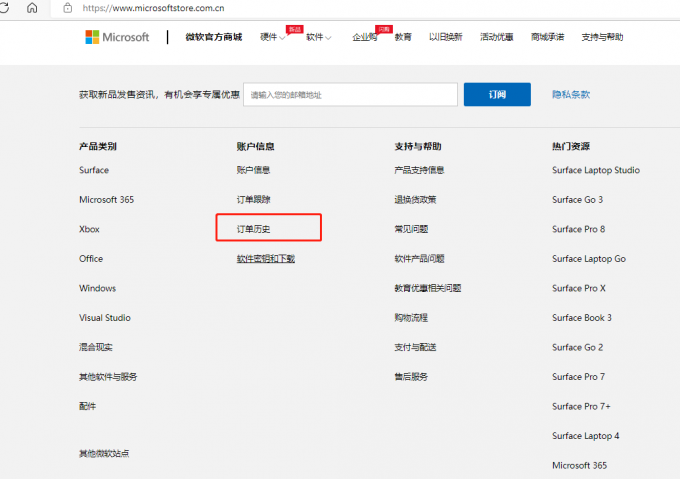The image size is (680, 479).
Task: Open the 订单历史 link
Action: point(253,229)
